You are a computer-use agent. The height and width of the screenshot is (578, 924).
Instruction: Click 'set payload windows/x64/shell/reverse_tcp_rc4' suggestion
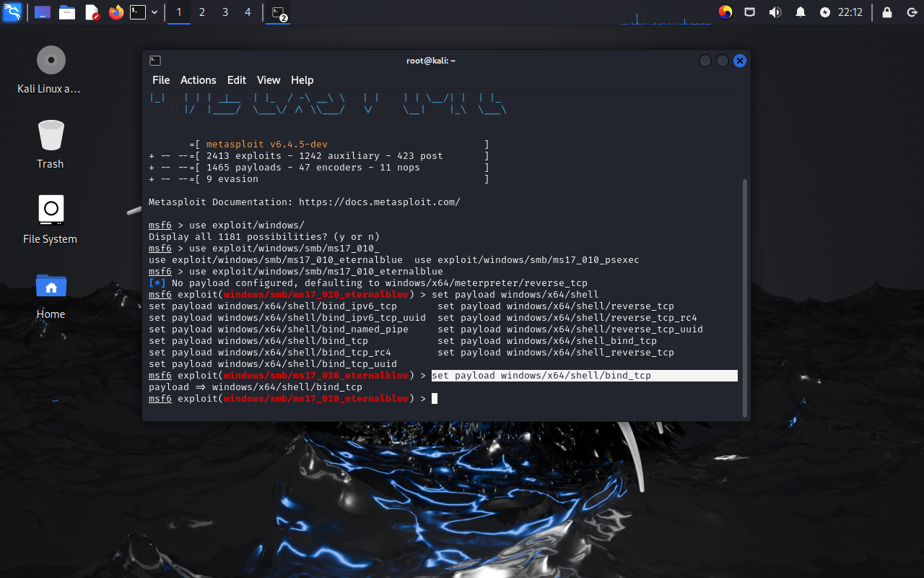click(x=567, y=318)
